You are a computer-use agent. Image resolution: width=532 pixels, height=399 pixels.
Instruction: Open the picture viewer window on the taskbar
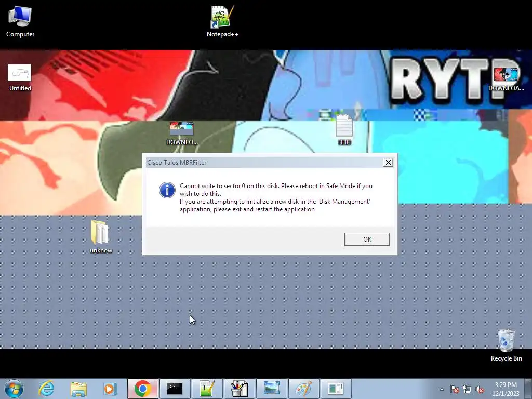click(271, 389)
